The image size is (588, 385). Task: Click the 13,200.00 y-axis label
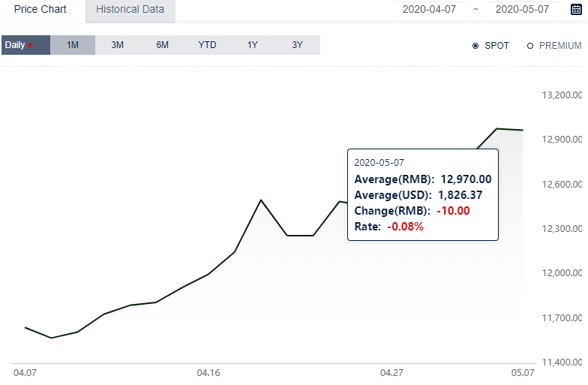pos(562,95)
